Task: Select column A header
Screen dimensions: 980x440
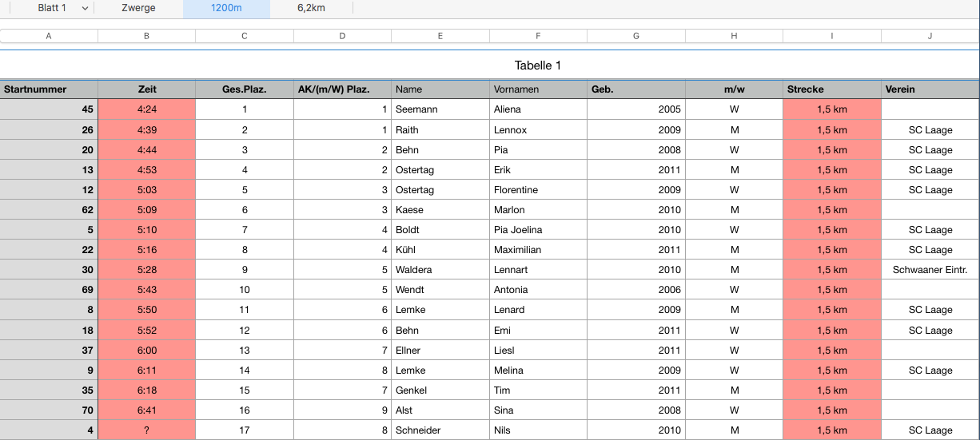Action: tap(49, 36)
